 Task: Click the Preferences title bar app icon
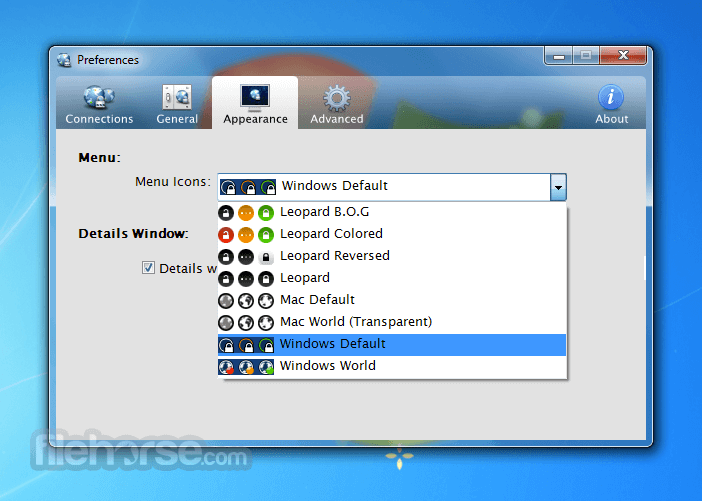64,60
